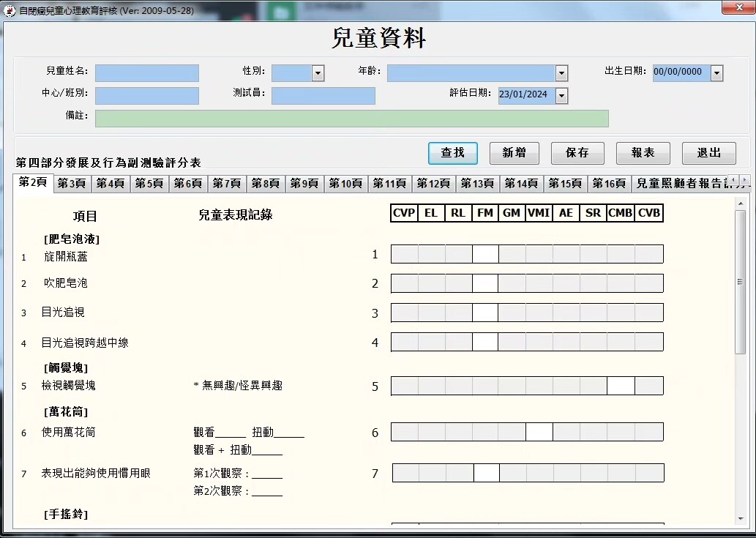The width and height of the screenshot is (756, 538).
Task: Open the 性別 dropdown
Action: coord(318,73)
